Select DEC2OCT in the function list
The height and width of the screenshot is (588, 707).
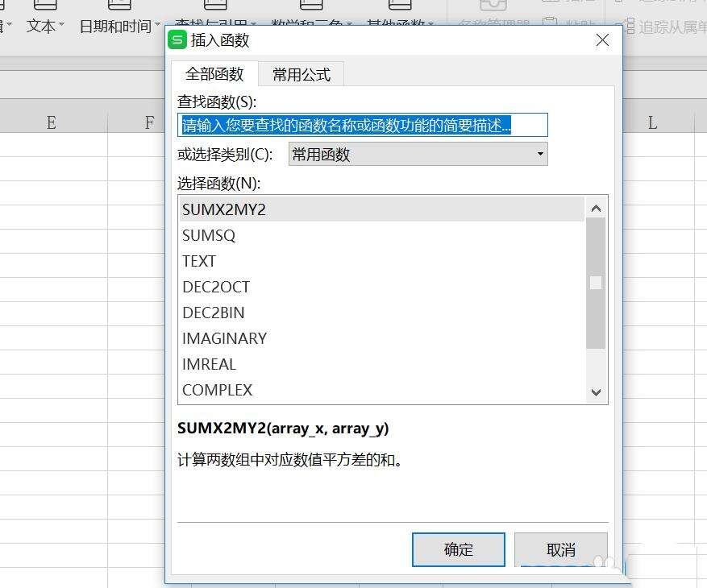[x=381, y=287]
